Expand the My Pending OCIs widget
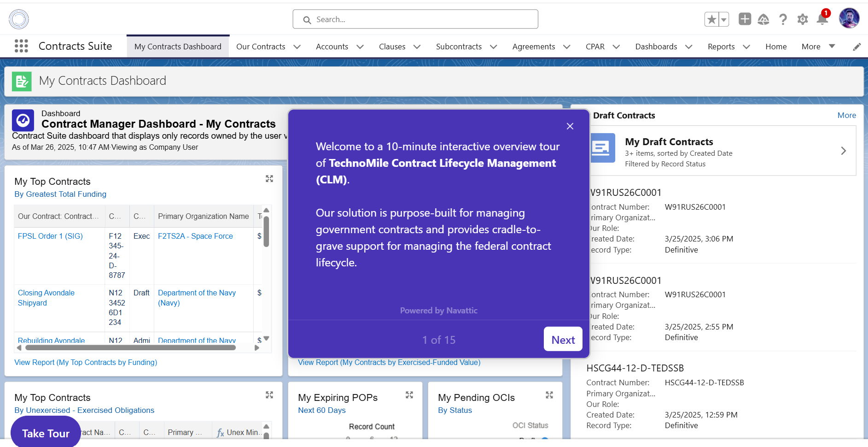Image resolution: width=868 pixels, height=447 pixels. click(549, 395)
